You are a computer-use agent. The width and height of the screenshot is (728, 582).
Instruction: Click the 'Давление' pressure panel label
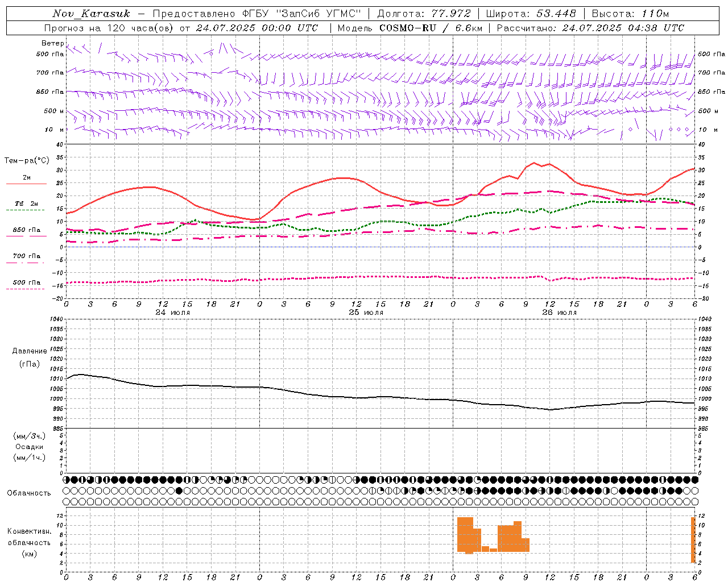coord(28,351)
